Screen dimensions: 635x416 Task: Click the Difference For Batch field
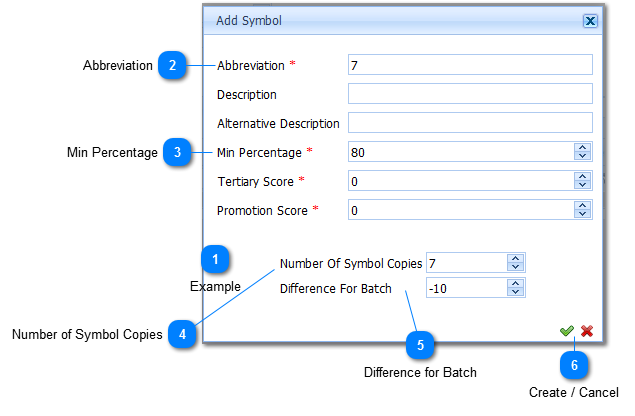point(465,288)
